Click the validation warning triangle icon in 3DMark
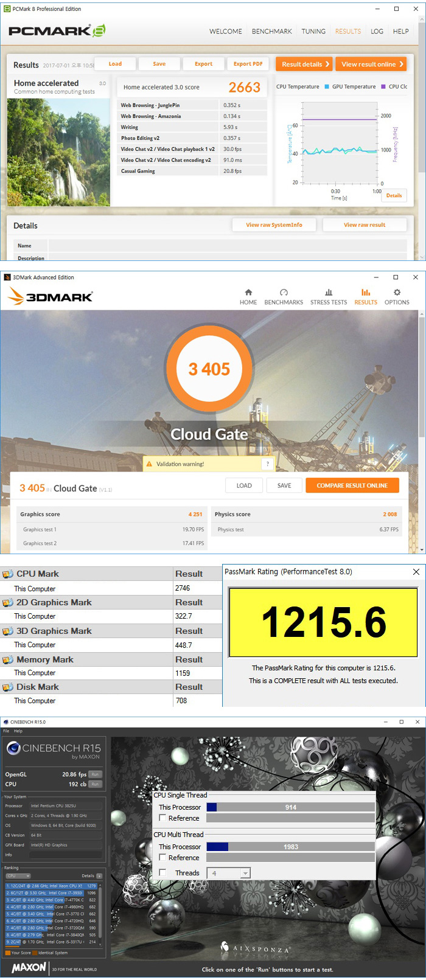This screenshot has width=426, height=980. (x=149, y=464)
